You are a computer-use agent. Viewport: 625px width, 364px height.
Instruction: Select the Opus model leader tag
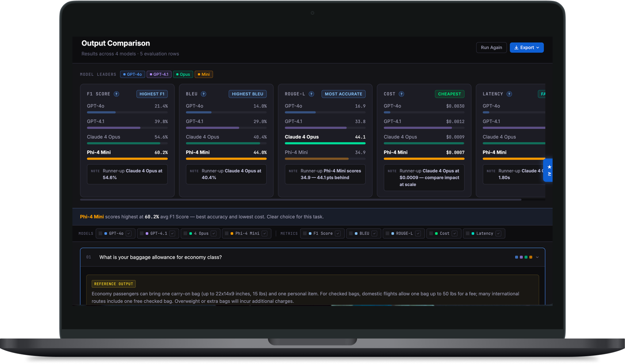pyautogui.click(x=183, y=74)
